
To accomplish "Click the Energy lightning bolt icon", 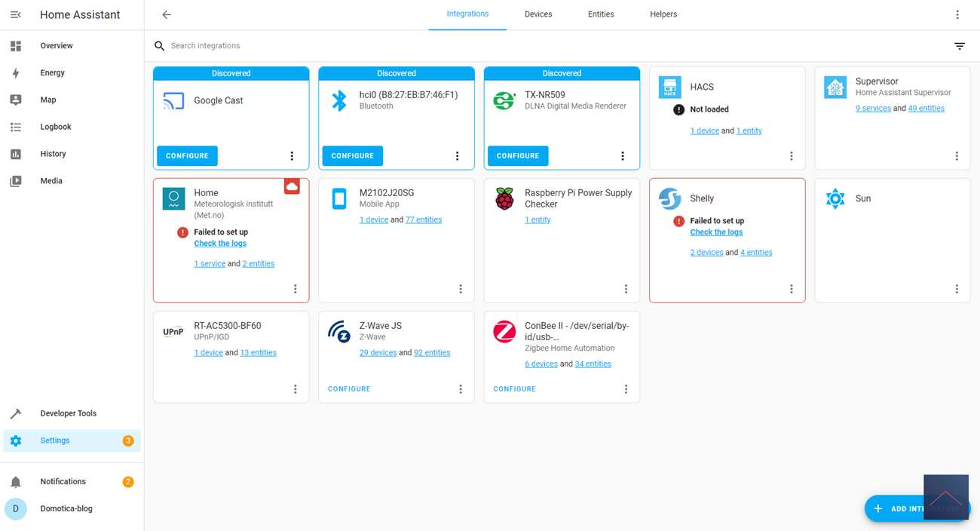I will coord(16,73).
